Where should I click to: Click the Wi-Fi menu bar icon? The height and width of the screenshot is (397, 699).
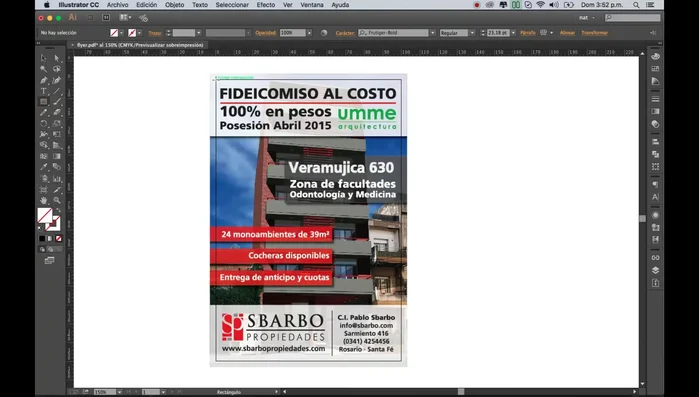(540, 5)
